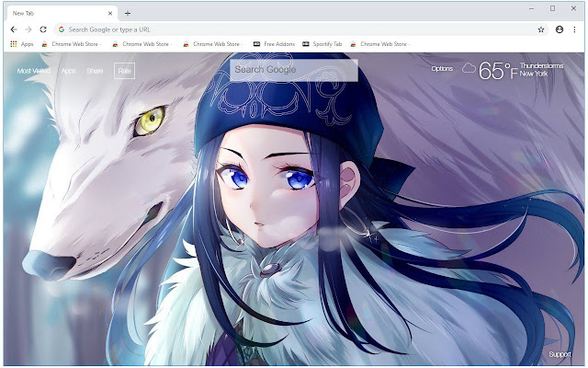The width and height of the screenshot is (588, 368).
Task: Click the address bar Search Google or type a URL
Action: pyautogui.click(x=300, y=29)
